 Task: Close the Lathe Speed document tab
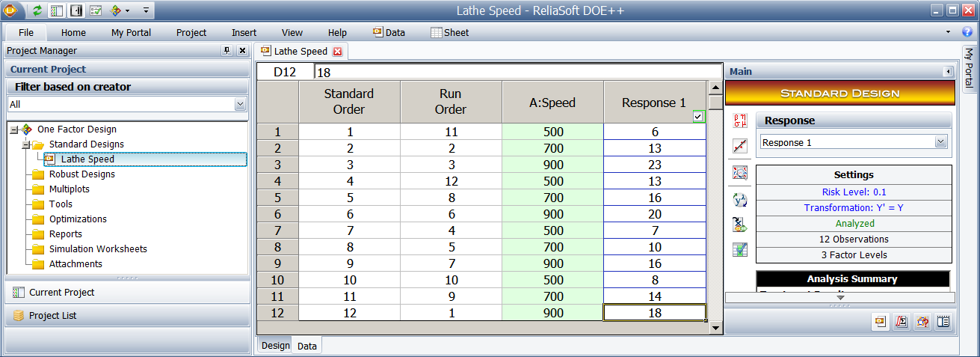tap(337, 52)
